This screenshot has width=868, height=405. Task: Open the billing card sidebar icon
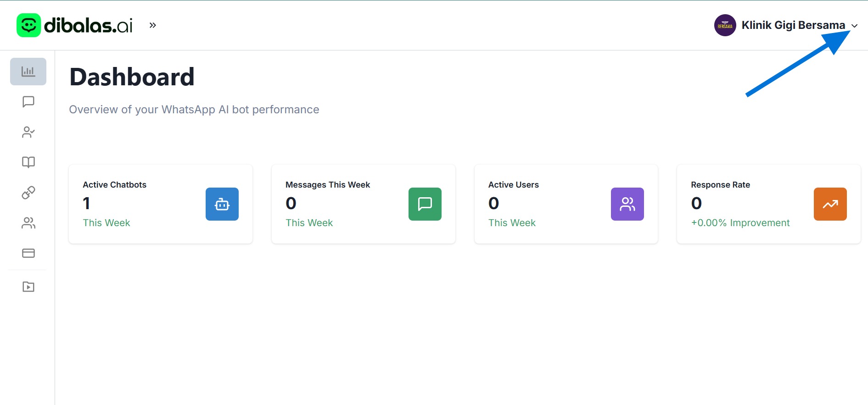[28, 253]
